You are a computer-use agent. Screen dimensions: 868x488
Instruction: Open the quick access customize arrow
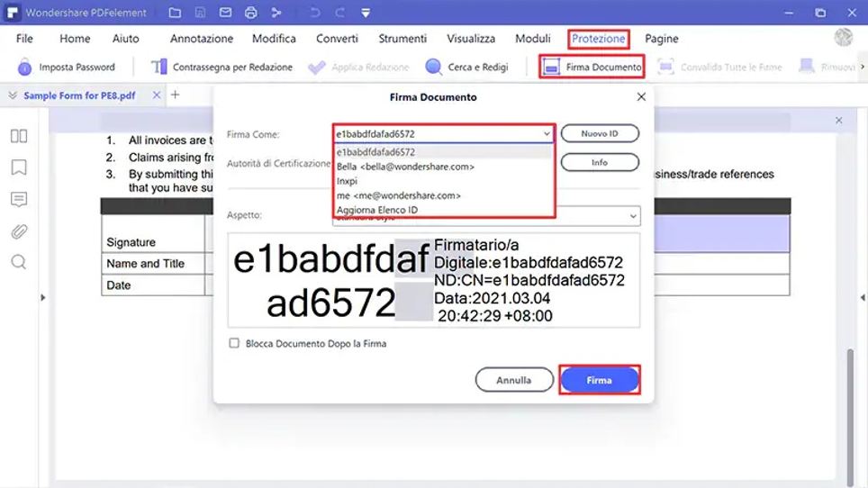tap(366, 13)
